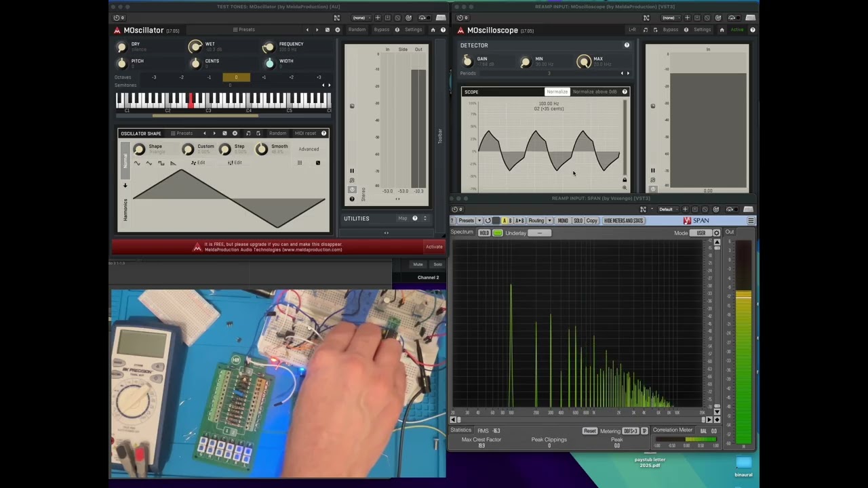
Task: Open SPAN metering DBFS+3 selector
Action: pos(631,431)
